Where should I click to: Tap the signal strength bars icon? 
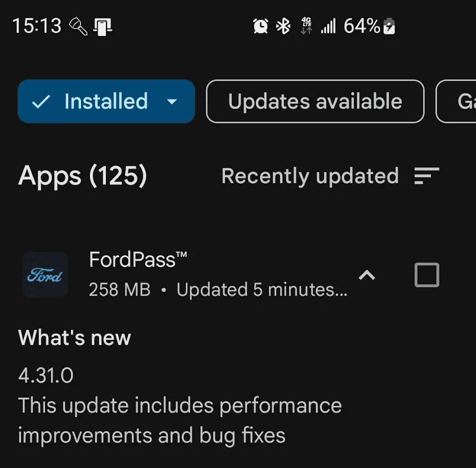coord(328,25)
